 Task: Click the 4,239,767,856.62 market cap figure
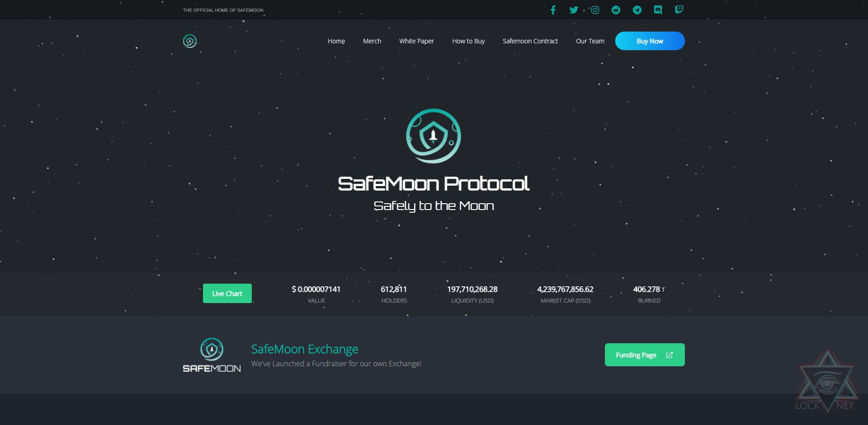point(565,289)
